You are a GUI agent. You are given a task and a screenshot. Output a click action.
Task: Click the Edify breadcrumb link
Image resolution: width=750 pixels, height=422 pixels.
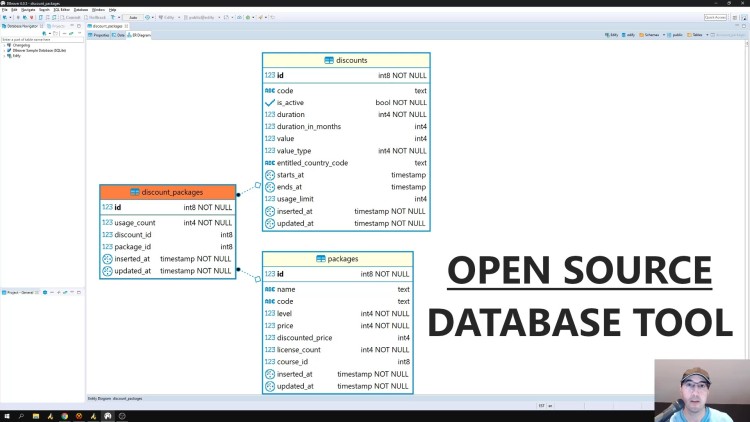pos(612,35)
